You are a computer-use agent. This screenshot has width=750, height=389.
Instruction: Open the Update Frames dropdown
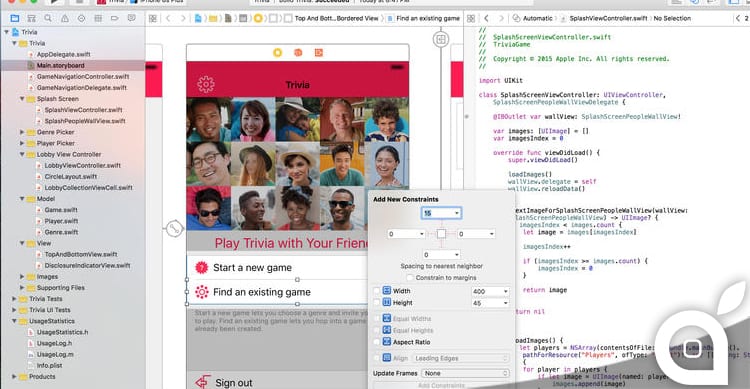465,373
